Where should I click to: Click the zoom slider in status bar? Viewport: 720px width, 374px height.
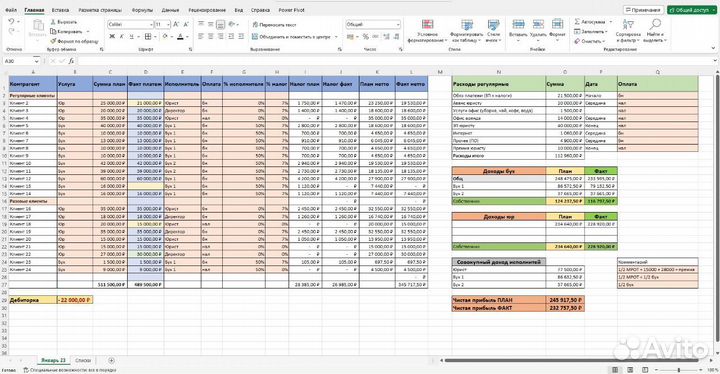coord(679,370)
